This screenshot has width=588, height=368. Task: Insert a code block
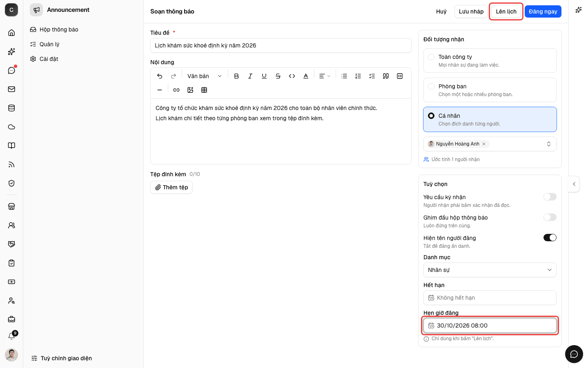pos(400,76)
